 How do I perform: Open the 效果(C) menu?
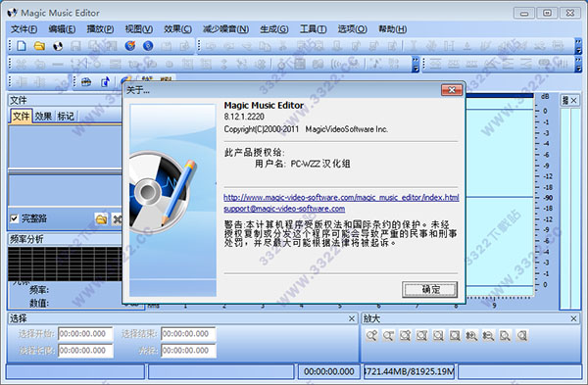point(177,28)
